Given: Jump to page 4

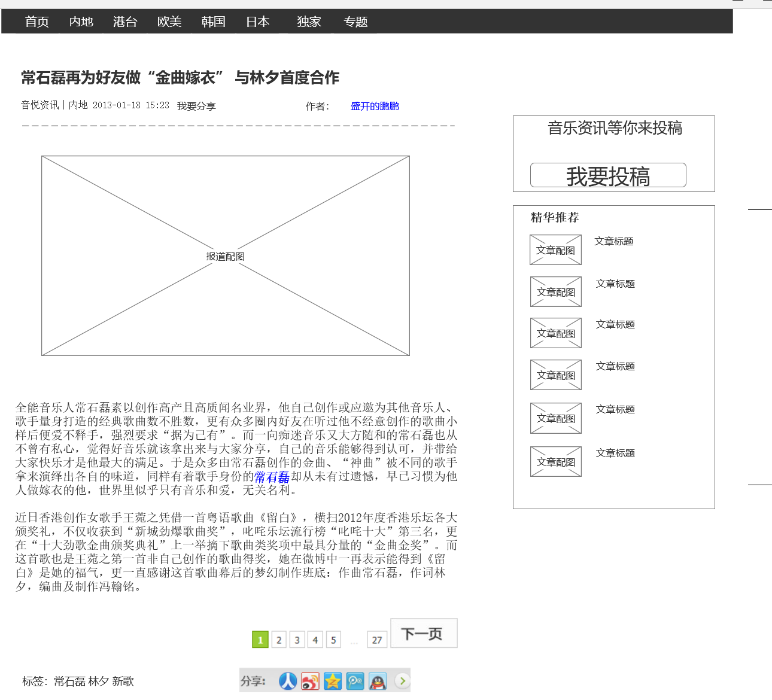Looking at the screenshot, I should coord(315,640).
